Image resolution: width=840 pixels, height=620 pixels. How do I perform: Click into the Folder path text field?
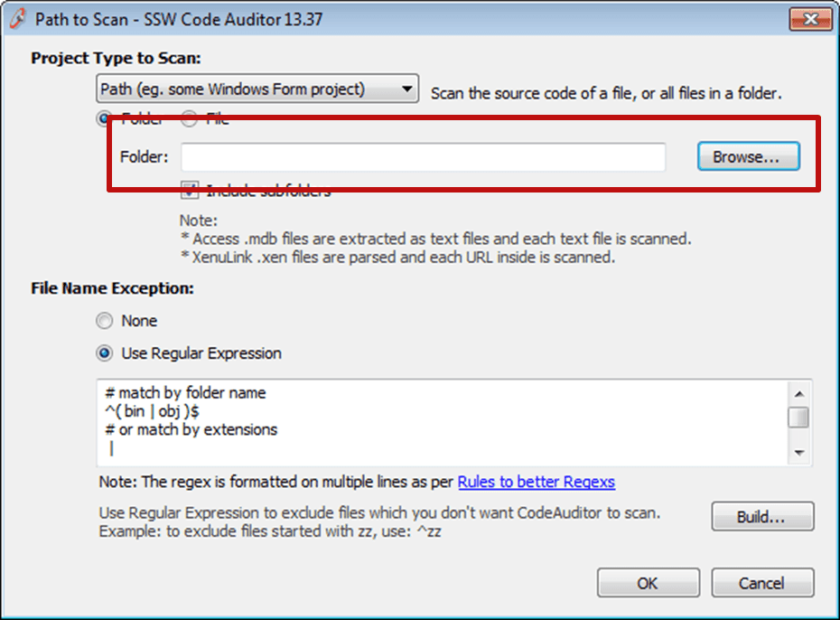(x=423, y=157)
